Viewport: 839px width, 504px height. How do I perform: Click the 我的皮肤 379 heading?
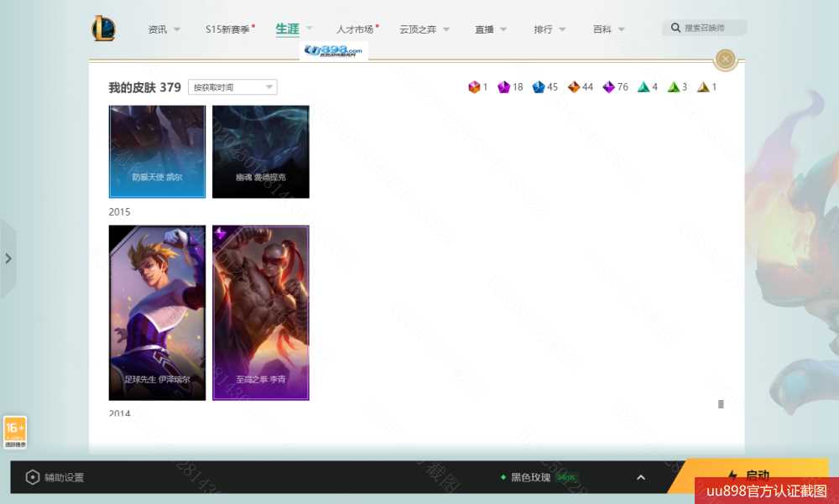tap(144, 87)
